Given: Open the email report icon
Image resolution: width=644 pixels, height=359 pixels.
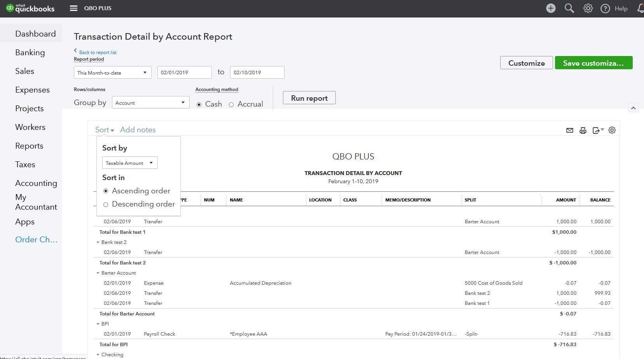Looking at the screenshot, I should (569, 130).
